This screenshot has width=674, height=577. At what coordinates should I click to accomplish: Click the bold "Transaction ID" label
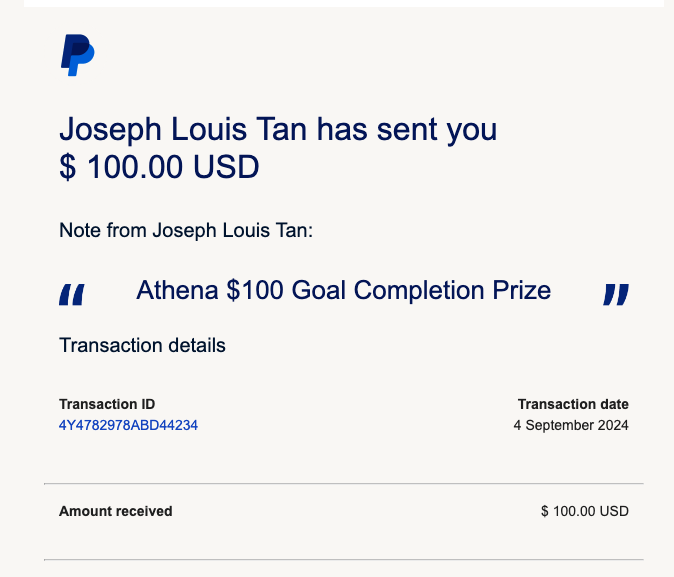point(107,404)
